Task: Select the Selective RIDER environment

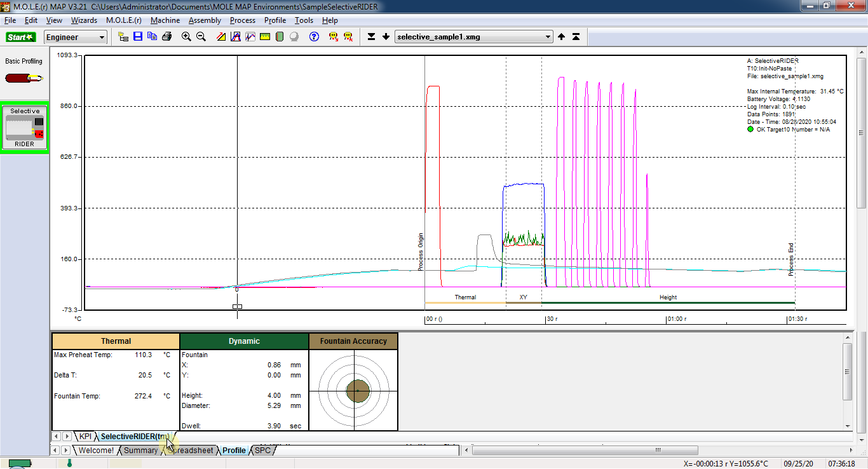Action: coord(24,128)
